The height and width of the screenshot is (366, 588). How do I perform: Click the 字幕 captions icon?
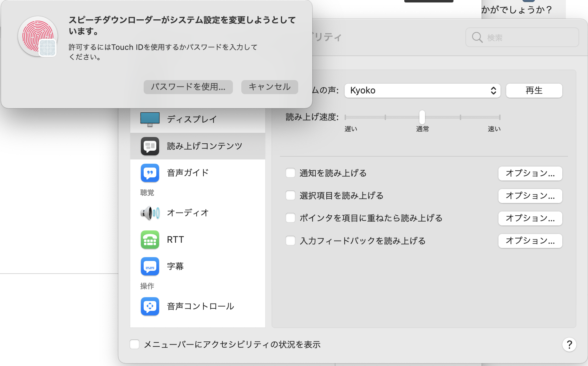[x=150, y=266]
